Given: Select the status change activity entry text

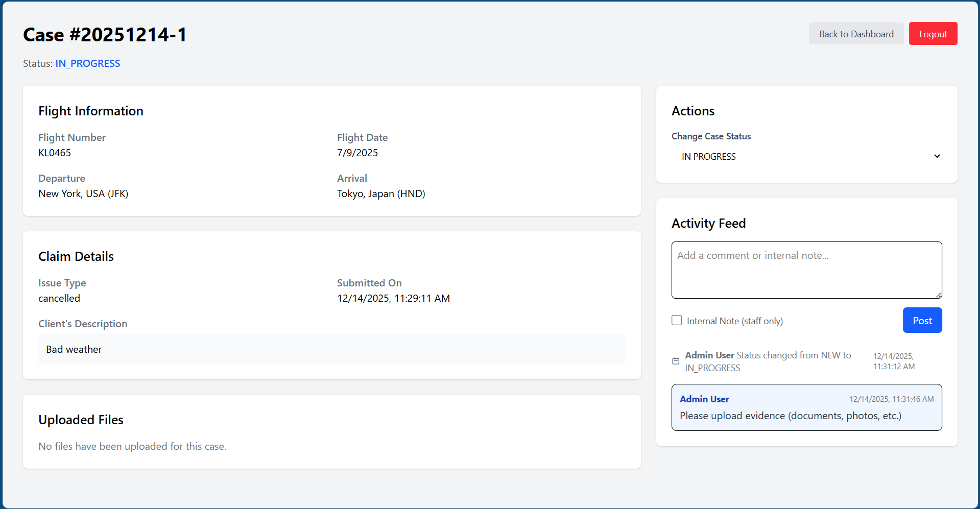Looking at the screenshot, I should click(768, 361).
